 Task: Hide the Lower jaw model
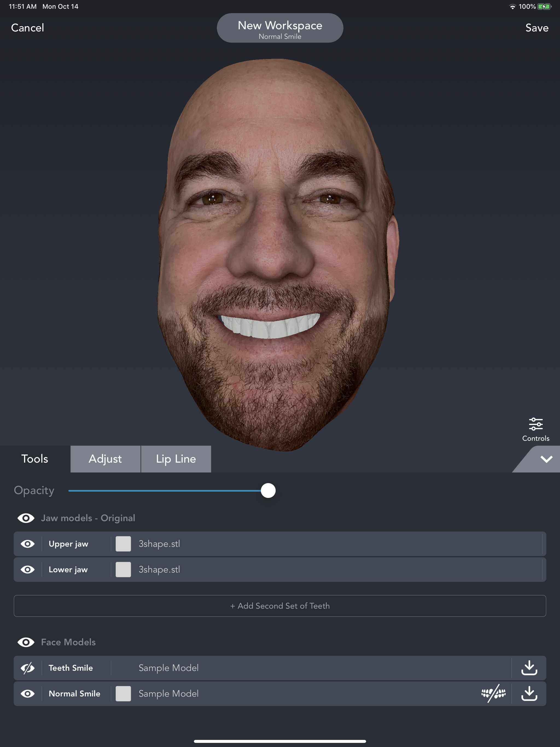pyautogui.click(x=28, y=569)
